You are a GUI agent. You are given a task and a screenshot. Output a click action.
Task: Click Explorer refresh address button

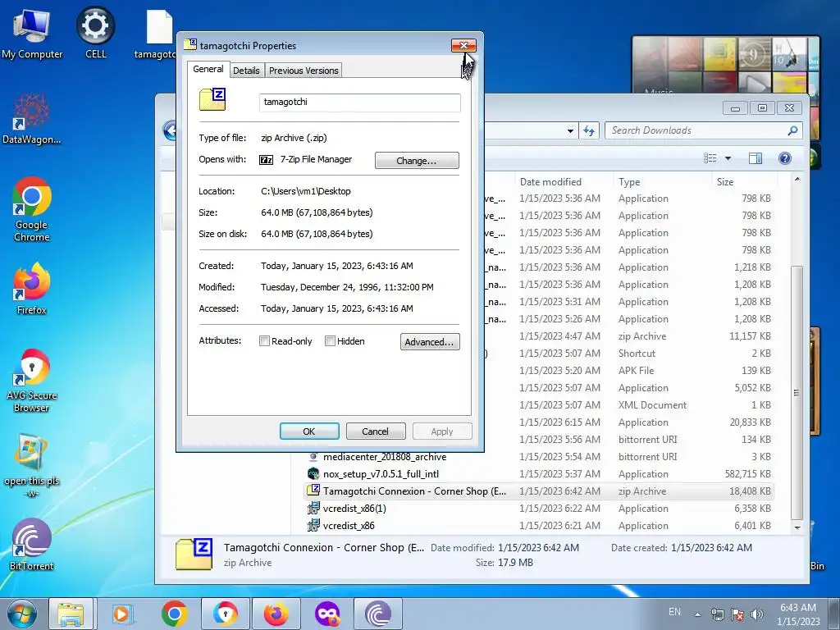point(589,130)
